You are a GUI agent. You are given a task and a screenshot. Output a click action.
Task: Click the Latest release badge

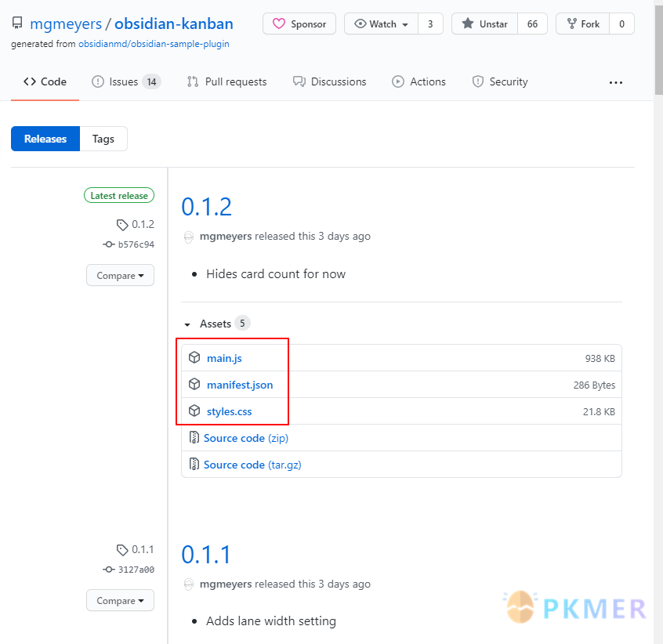click(x=119, y=196)
